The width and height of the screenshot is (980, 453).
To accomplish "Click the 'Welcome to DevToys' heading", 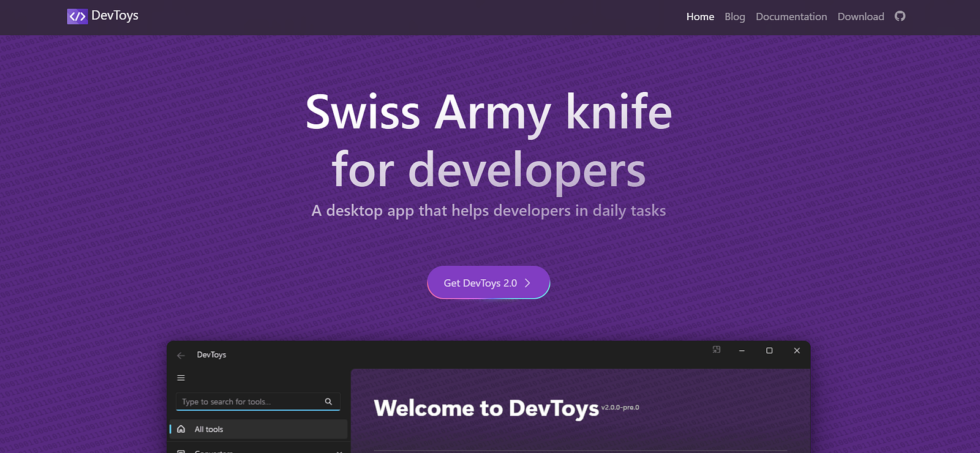I will point(486,408).
